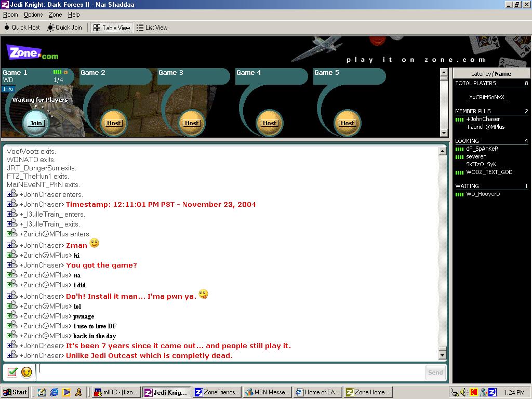The width and height of the screenshot is (532, 399).
Task: Select dP_SpAnKeR in player list
Action: click(482, 149)
